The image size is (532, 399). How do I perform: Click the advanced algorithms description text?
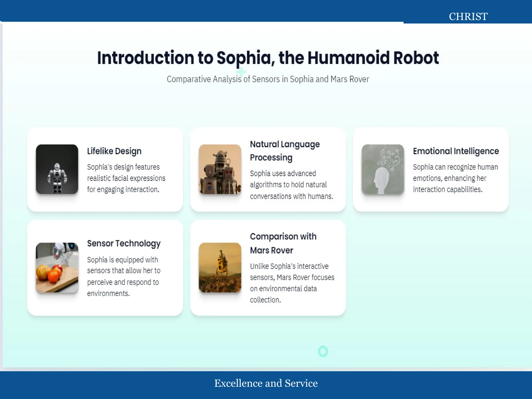291,185
